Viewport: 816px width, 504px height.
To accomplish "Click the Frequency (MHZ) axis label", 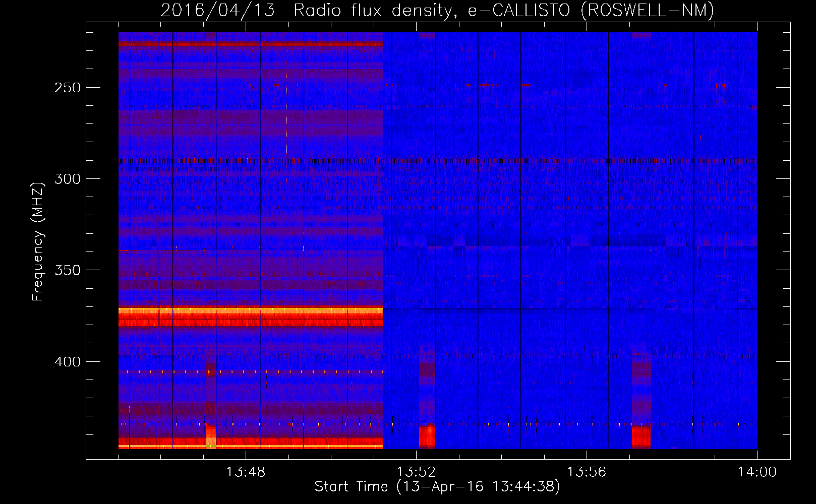I will [x=37, y=242].
